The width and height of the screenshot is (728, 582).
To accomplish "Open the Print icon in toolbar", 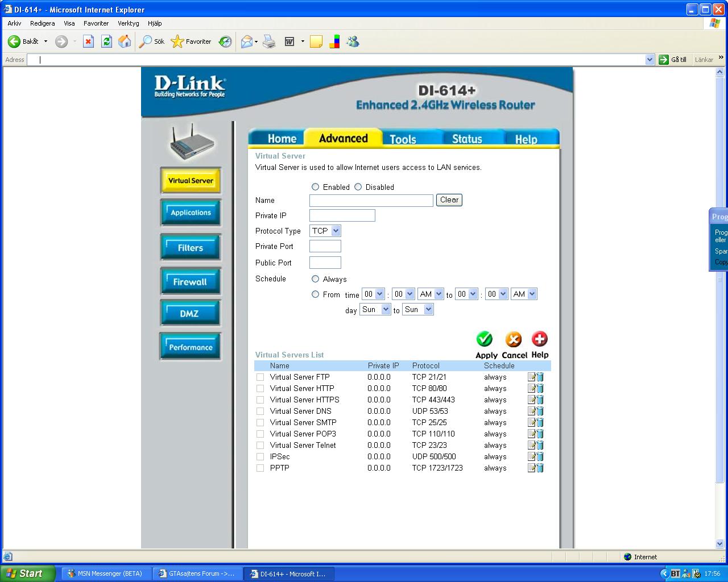I will click(x=269, y=41).
